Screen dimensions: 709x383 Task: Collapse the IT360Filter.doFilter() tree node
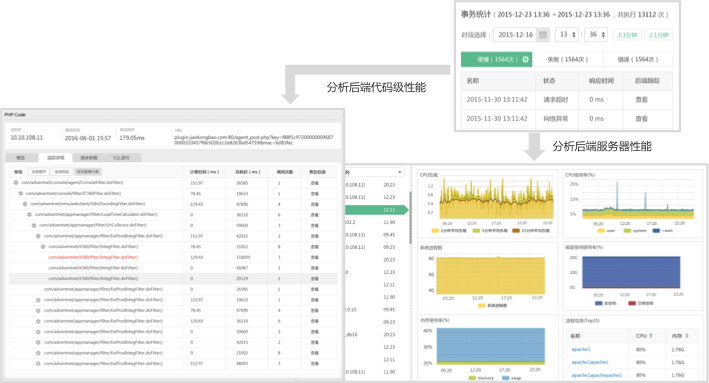20,193
